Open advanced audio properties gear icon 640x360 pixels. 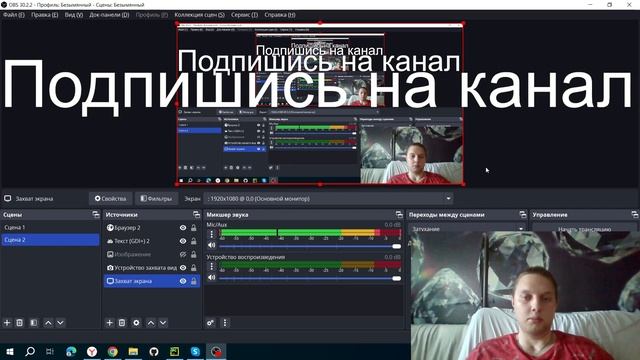point(210,323)
